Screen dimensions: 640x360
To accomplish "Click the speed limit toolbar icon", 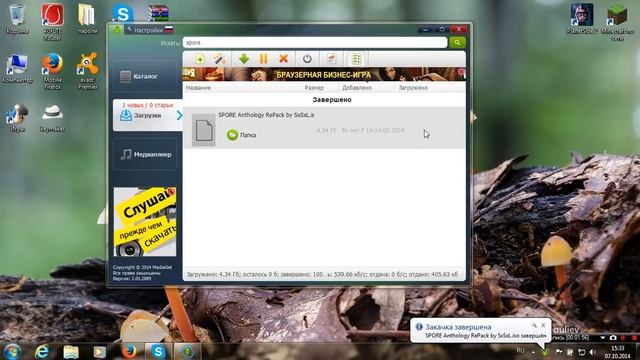I will (331, 59).
